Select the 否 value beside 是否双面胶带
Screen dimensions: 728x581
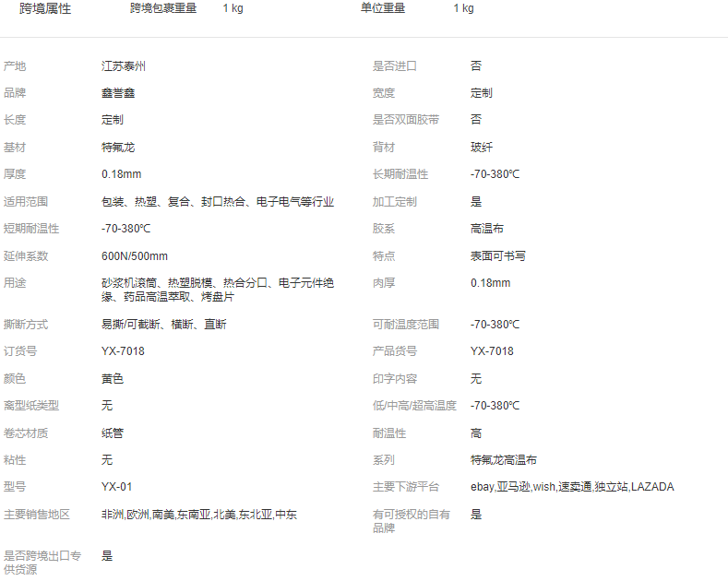click(x=476, y=120)
